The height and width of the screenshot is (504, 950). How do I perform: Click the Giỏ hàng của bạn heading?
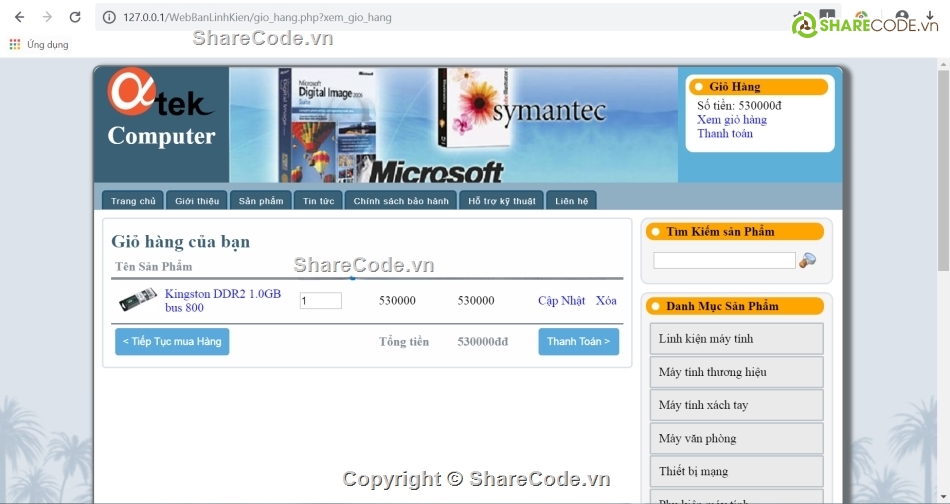(181, 241)
